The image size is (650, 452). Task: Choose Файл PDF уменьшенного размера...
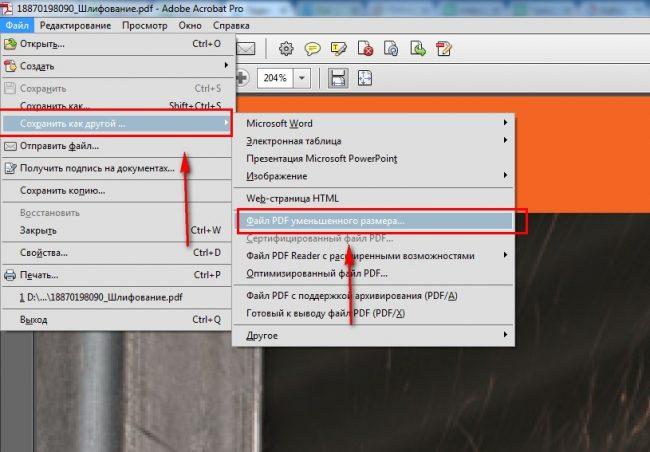375,221
